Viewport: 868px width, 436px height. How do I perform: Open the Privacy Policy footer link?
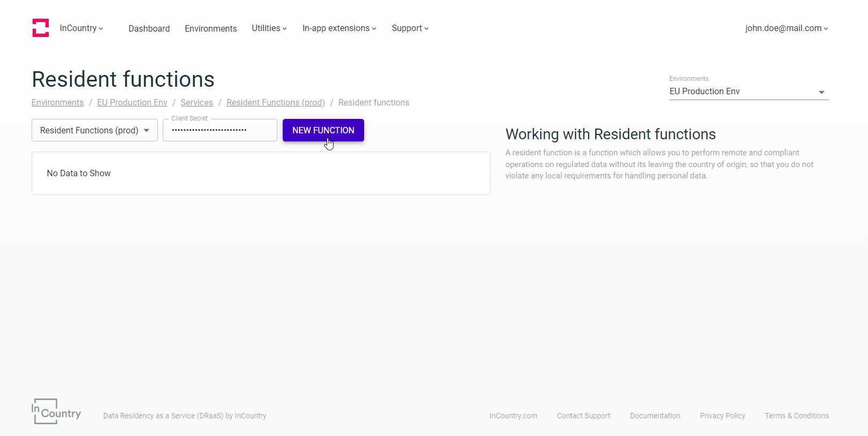[722, 416]
